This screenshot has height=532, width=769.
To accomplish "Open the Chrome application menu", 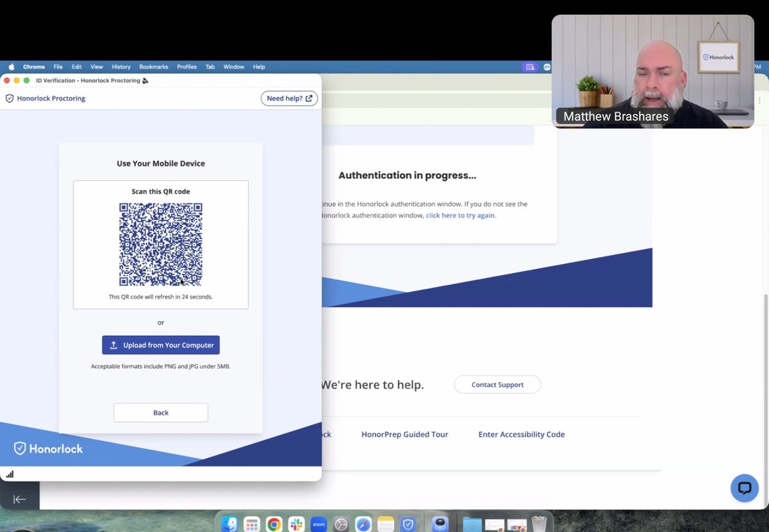I will point(34,67).
